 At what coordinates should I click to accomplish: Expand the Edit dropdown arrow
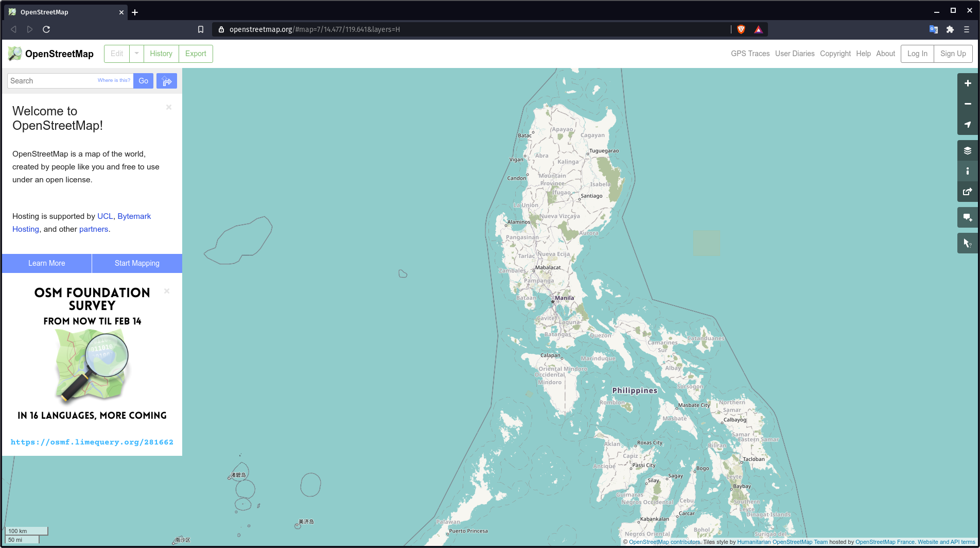tap(136, 54)
